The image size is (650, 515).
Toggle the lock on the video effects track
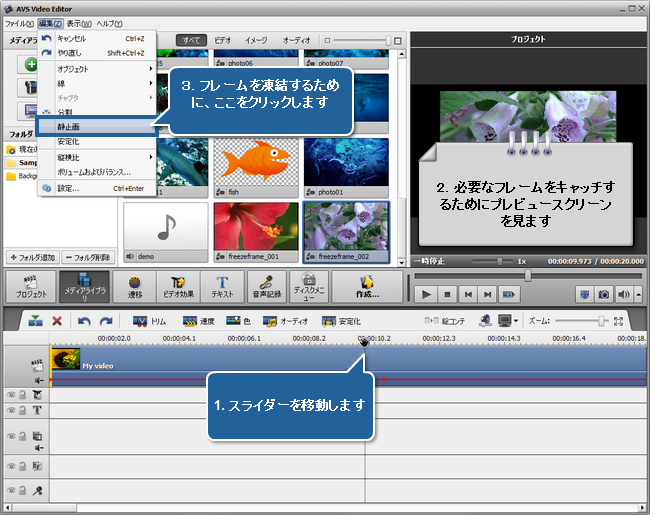pyautogui.click(x=23, y=395)
